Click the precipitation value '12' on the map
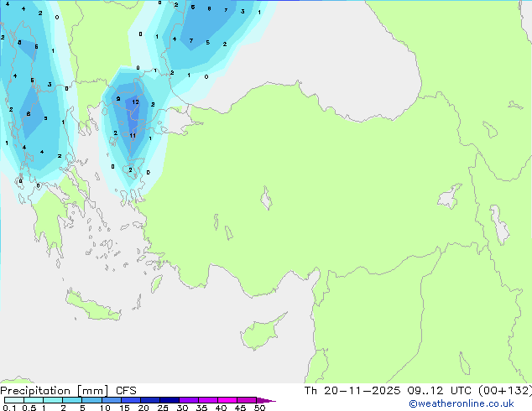Viewport: 532px width, 411px height. tap(135, 101)
